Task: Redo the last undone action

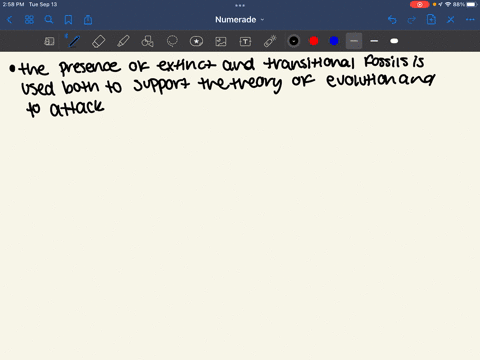Action: 412,20
